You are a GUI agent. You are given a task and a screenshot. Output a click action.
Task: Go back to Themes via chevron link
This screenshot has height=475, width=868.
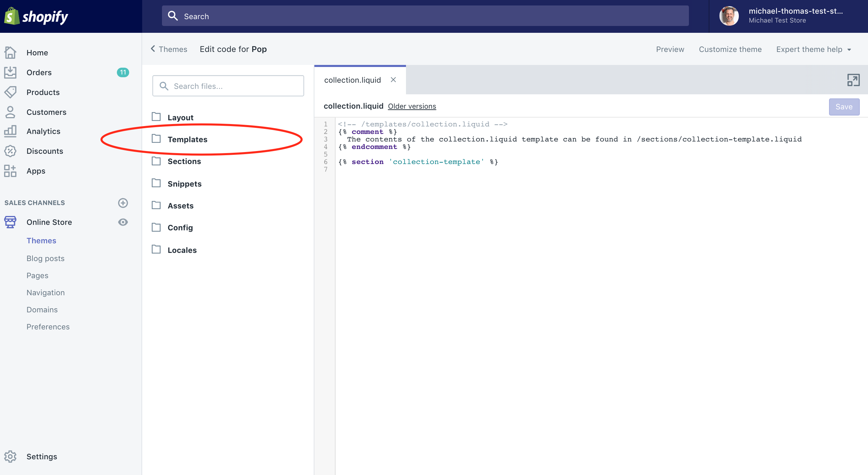[x=169, y=49]
